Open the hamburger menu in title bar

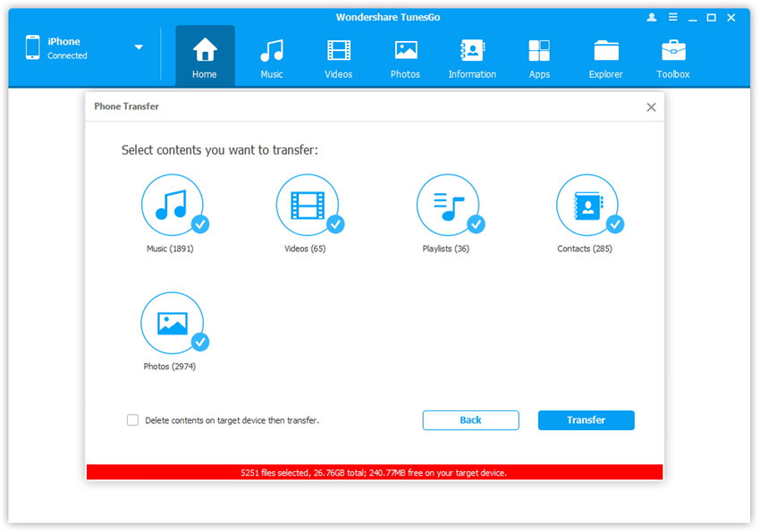[x=671, y=17]
